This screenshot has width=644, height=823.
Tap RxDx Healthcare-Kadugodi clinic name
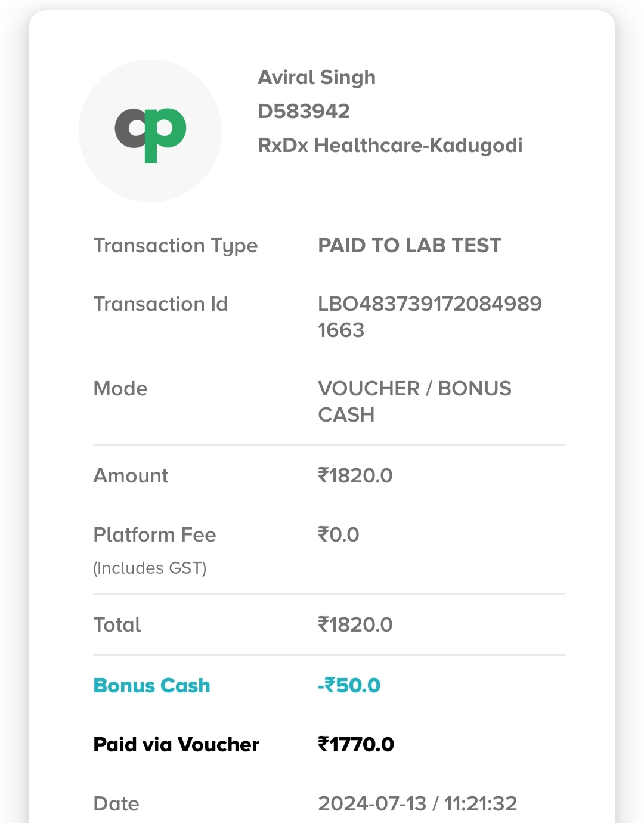pos(390,146)
